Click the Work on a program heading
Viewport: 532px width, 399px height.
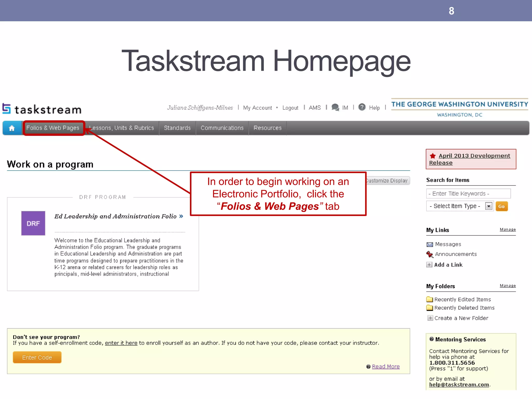coord(50,164)
